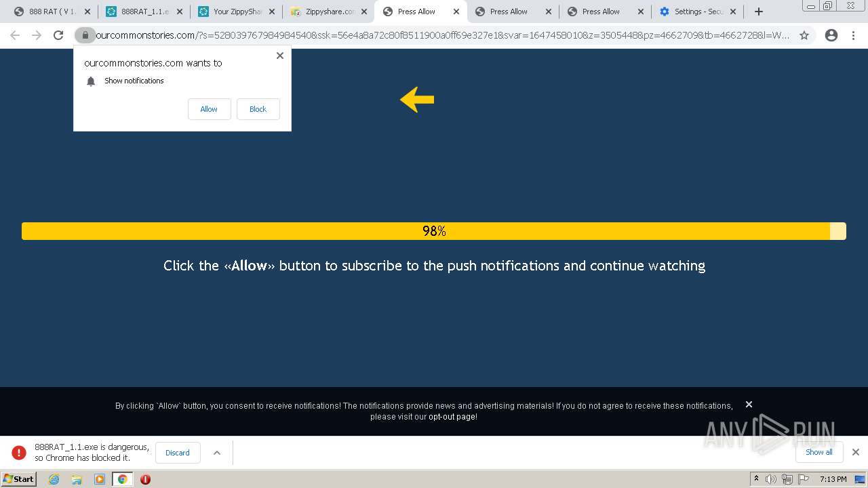Click the 98% yellow progress bar
868x488 pixels.
pos(434,231)
